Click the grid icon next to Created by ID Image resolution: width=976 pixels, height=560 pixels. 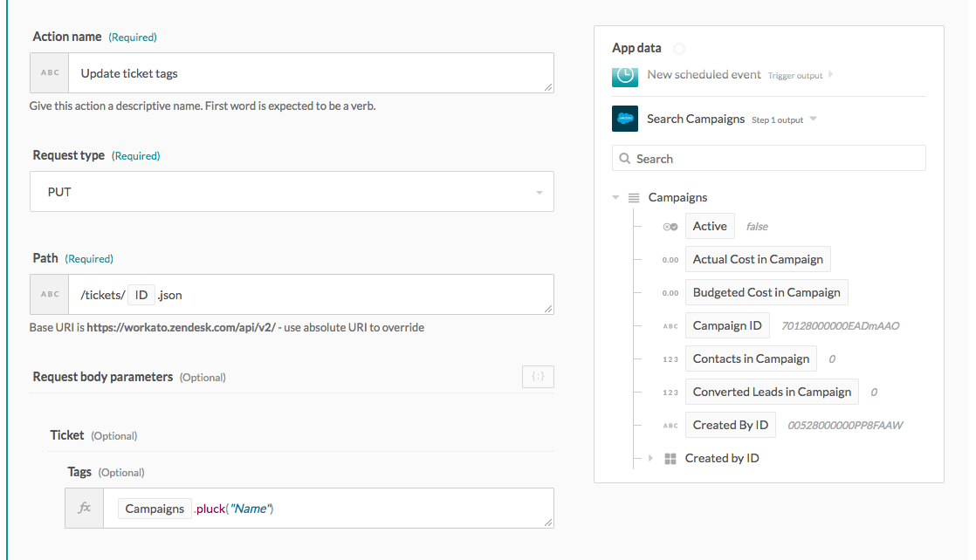pyautogui.click(x=670, y=458)
